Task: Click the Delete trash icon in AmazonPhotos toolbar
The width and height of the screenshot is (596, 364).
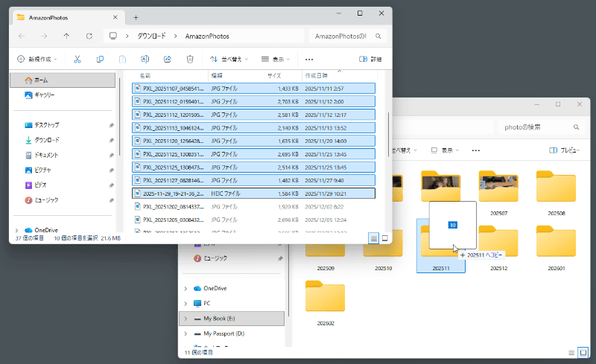Action: tap(190, 59)
